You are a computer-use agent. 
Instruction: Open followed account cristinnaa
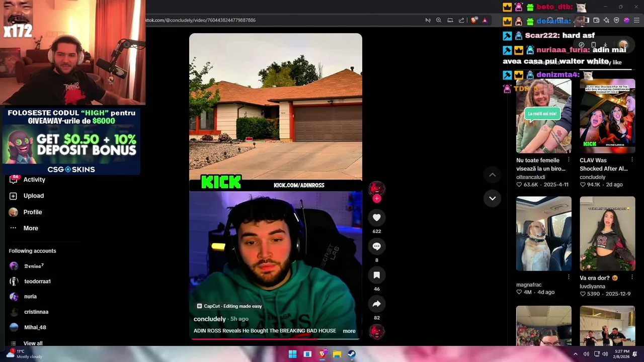point(29,312)
